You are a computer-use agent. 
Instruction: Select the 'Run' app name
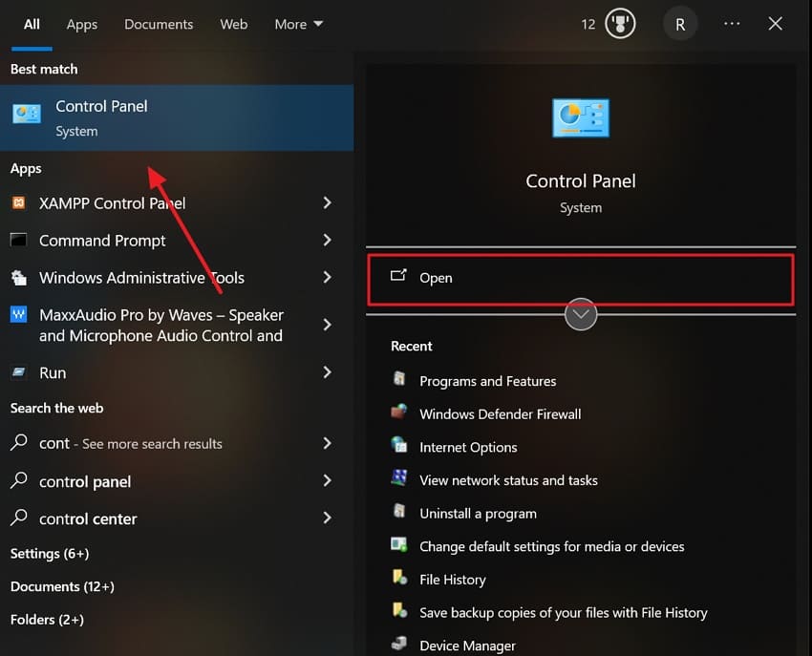[53, 372]
